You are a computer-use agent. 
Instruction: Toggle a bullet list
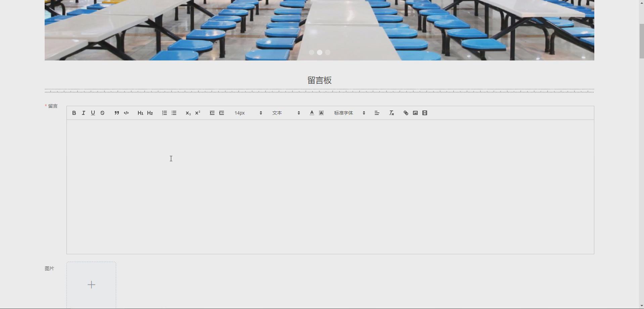tap(173, 113)
